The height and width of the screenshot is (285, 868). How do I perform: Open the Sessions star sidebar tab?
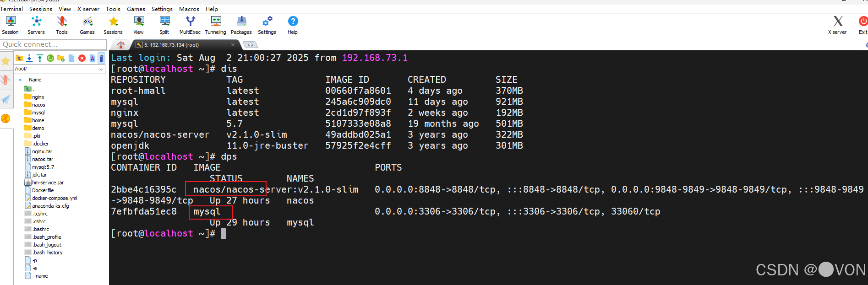[x=6, y=61]
